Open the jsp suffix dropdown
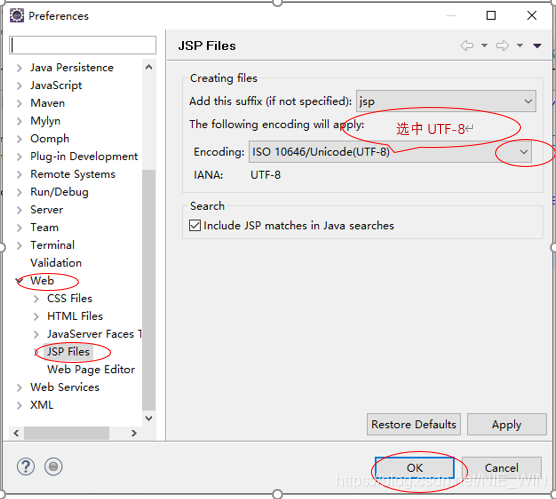This screenshot has height=499, width=556. pyautogui.click(x=446, y=101)
